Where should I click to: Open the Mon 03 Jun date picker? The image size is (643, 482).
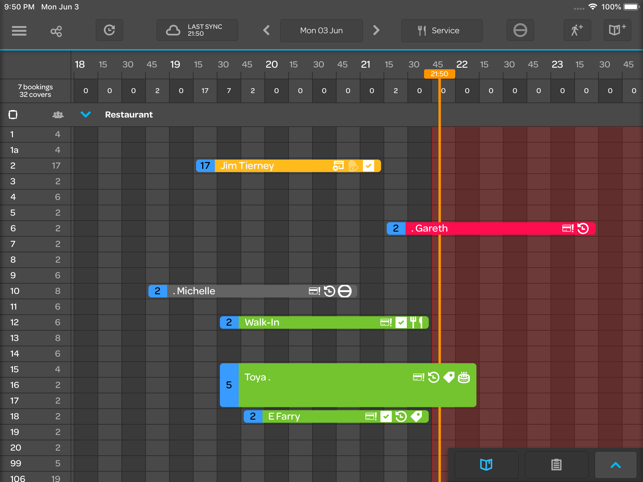coord(321,30)
